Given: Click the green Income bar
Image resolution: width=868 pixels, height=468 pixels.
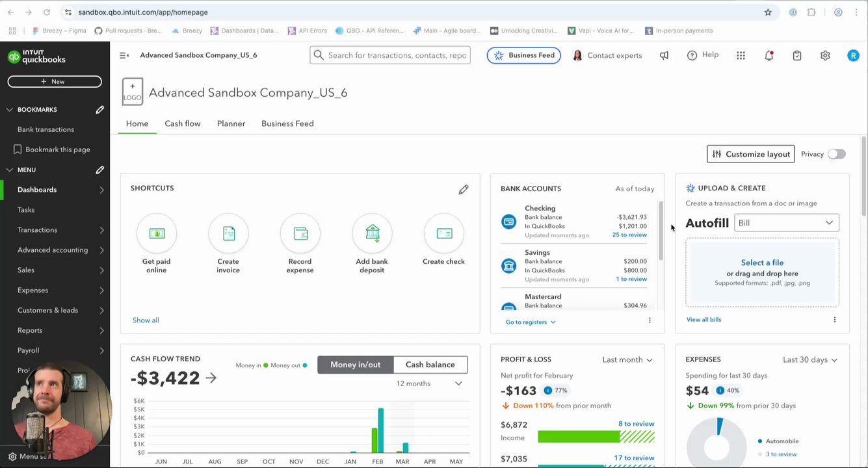Looking at the screenshot, I should point(579,437).
